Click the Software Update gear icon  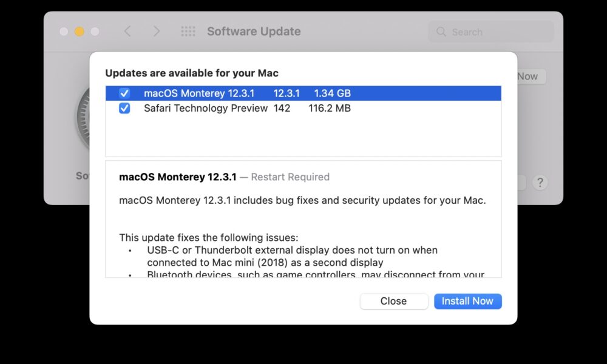pos(83,117)
